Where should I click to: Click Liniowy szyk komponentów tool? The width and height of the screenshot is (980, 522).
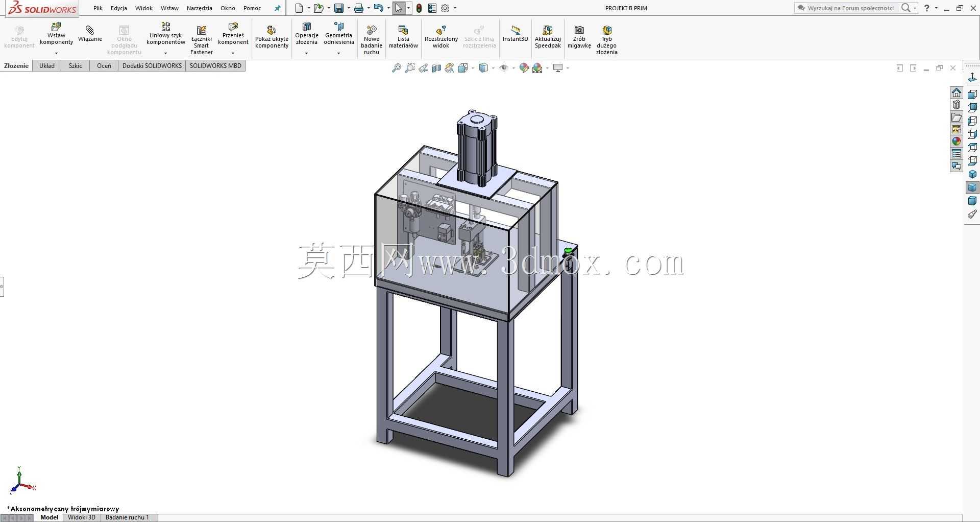pyautogui.click(x=165, y=34)
